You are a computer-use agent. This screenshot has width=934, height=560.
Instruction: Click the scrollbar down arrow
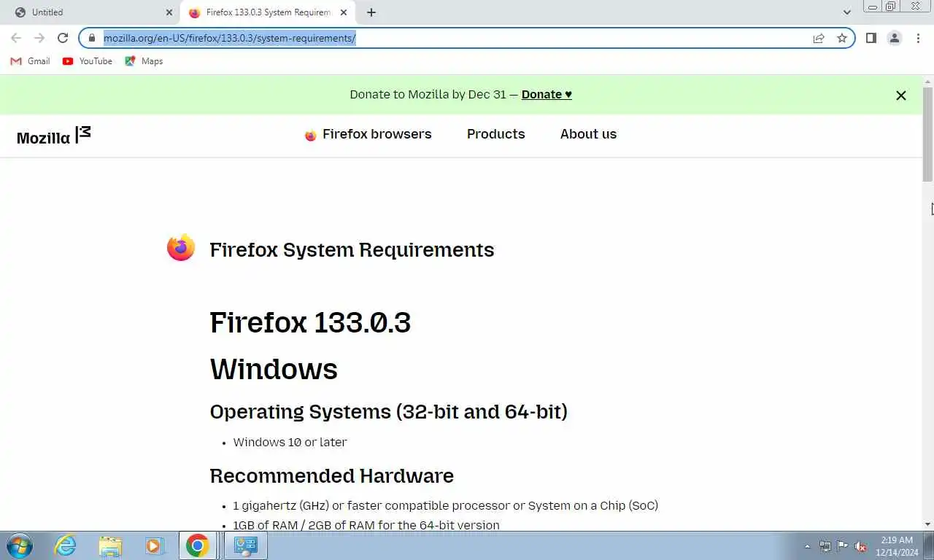click(x=927, y=524)
